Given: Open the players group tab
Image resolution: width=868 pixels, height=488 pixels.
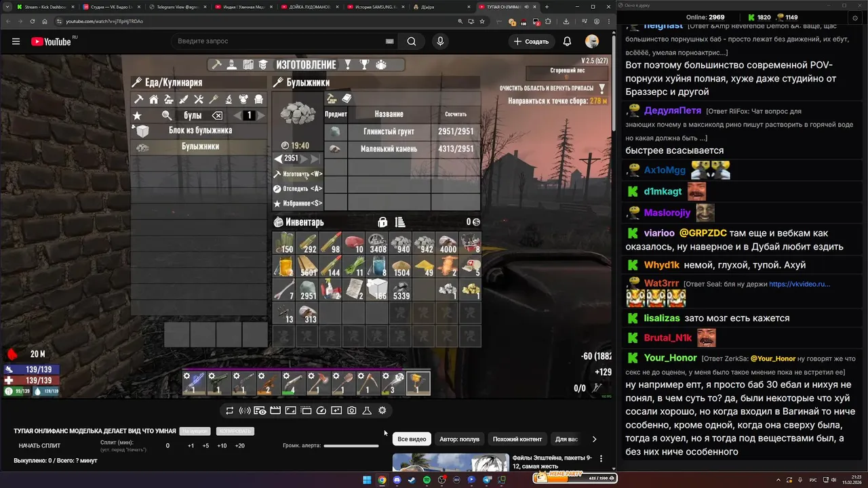Looking at the screenshot, I should pos(381,65).
